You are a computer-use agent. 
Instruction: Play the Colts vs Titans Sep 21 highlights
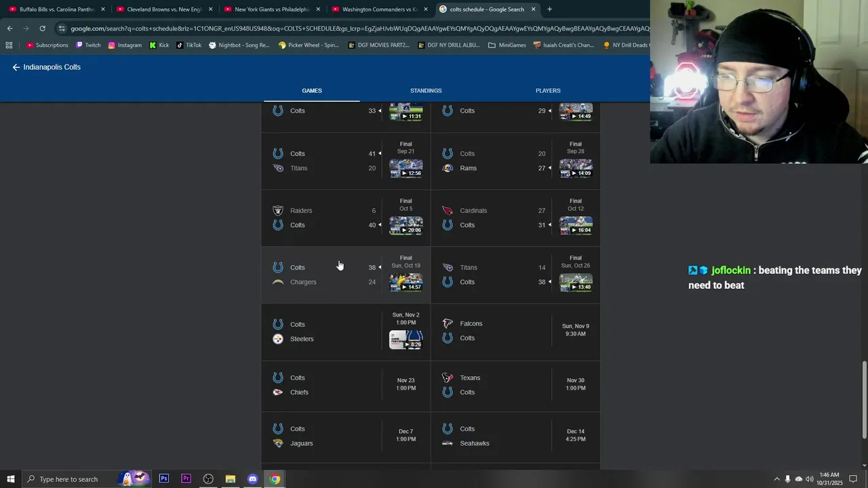pos(406,168)
